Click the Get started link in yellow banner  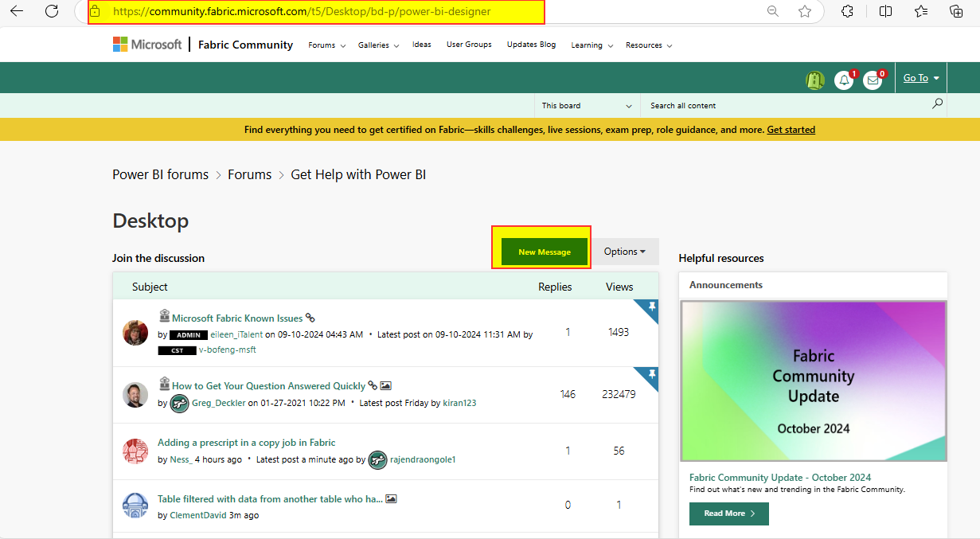click(x=791, y=130)
